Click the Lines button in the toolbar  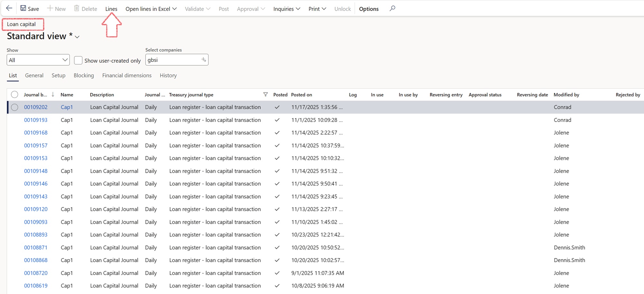(x=111, y=9)
